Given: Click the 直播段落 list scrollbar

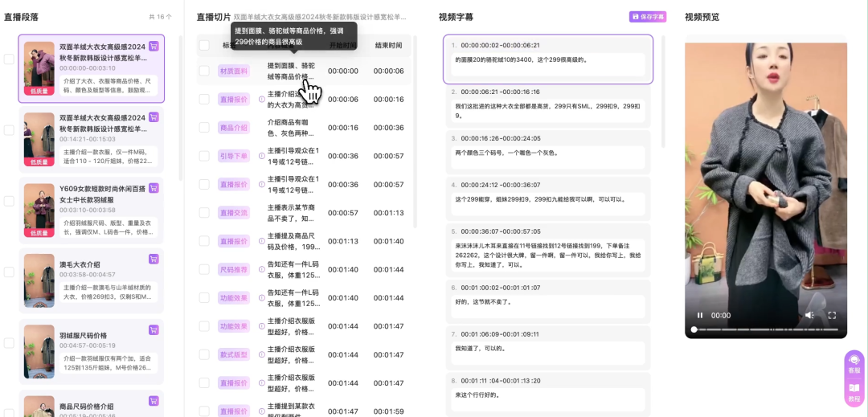Looking at the screenshot, I should click(181, 108).
